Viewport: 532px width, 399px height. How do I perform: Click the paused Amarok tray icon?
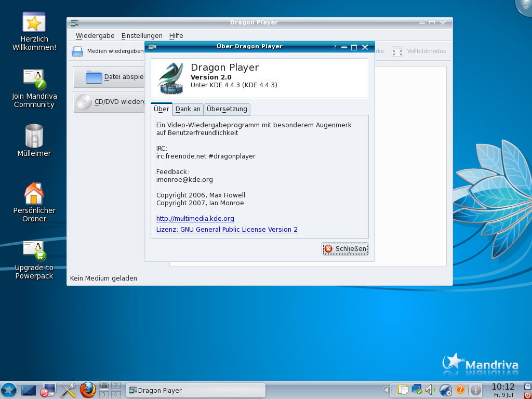(x=445, y=389)
